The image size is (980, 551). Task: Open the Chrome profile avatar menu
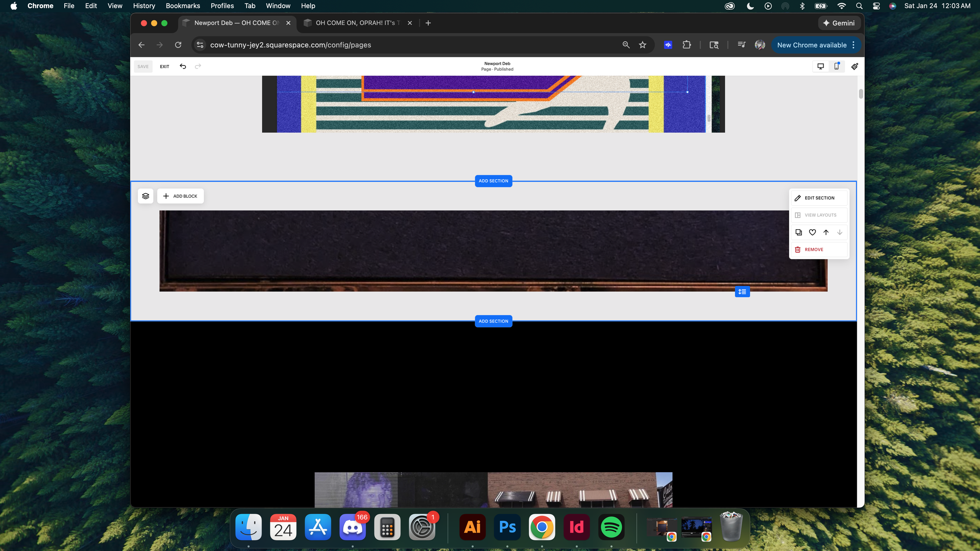pyautogui.click(x=760, y=45)
